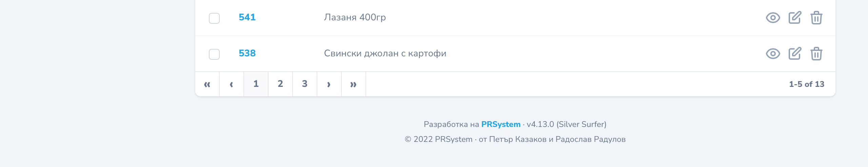
Task: View item 538 via the eye icon
Action: [773, 54]
